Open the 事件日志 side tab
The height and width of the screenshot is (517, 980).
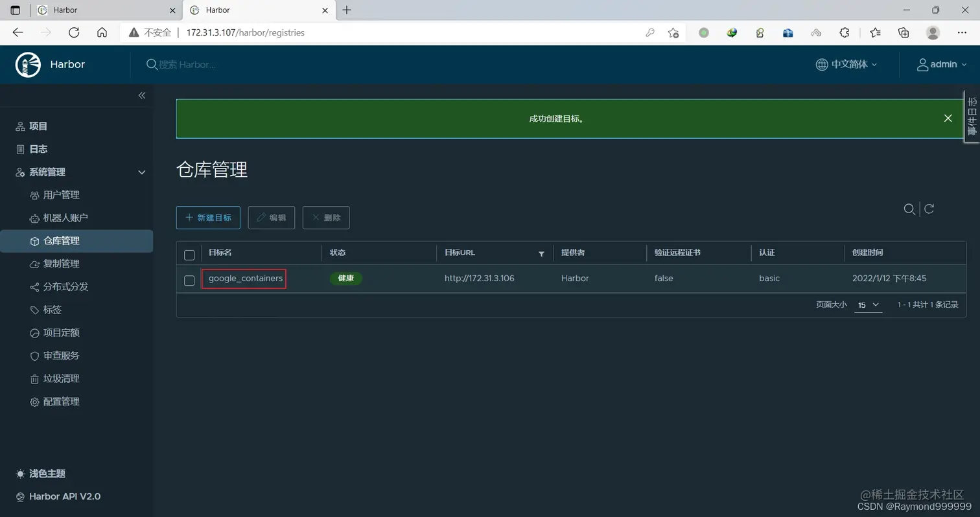[x=972, y=116]
